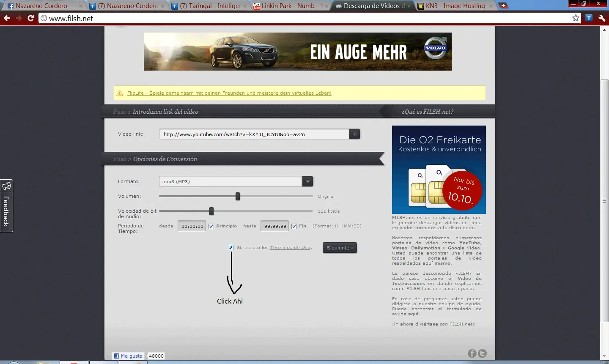Reload the filsh.net page
Image resolution: width=609 pixels, height=364 pixels.
coord(30,18)
